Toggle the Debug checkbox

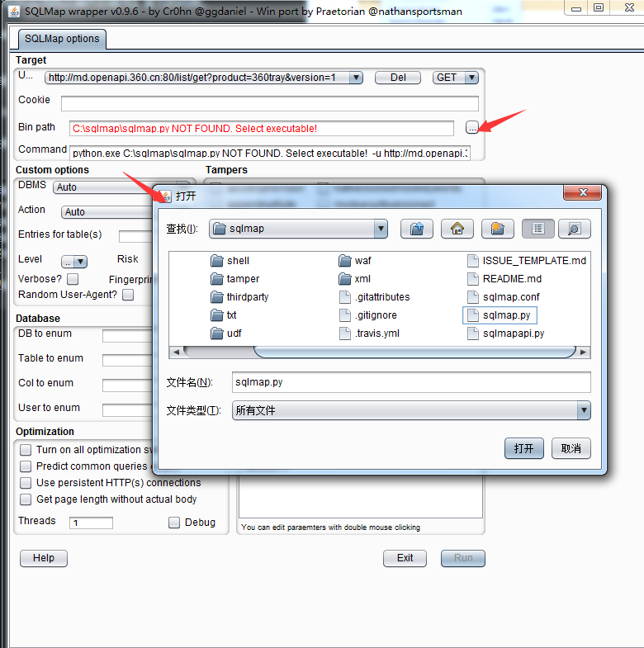[174, 523]
